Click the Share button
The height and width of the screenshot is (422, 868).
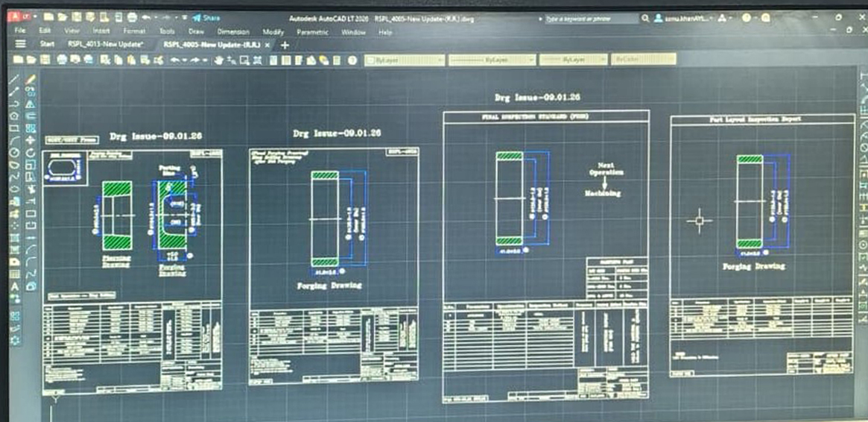206,18
